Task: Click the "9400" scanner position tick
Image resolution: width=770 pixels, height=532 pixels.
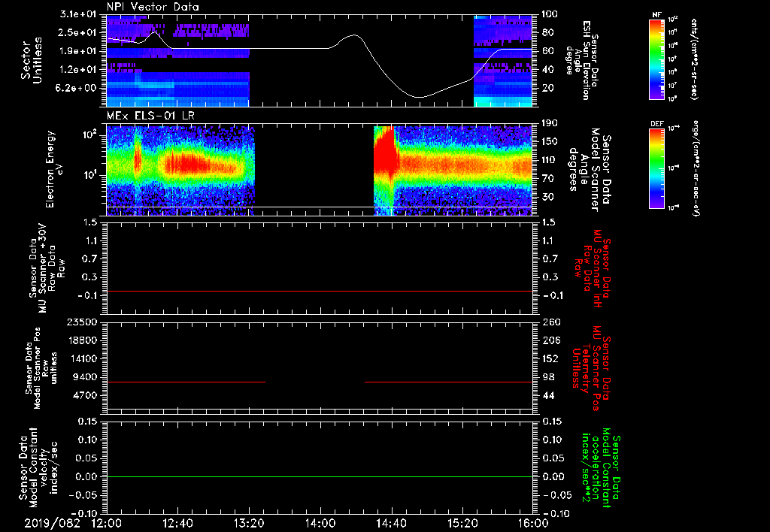Action: (86, 377)
